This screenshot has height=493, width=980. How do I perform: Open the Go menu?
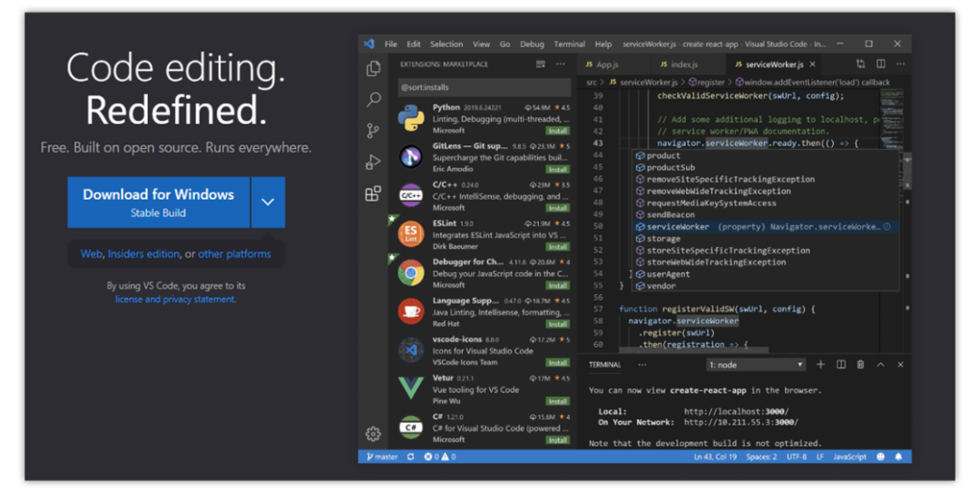(505, 44)
